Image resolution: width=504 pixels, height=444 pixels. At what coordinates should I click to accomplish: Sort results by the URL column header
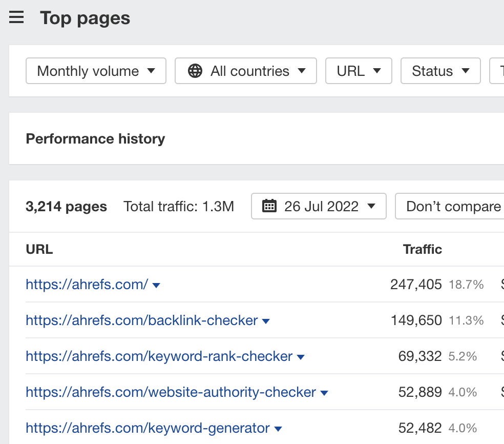tap(39, 249)
